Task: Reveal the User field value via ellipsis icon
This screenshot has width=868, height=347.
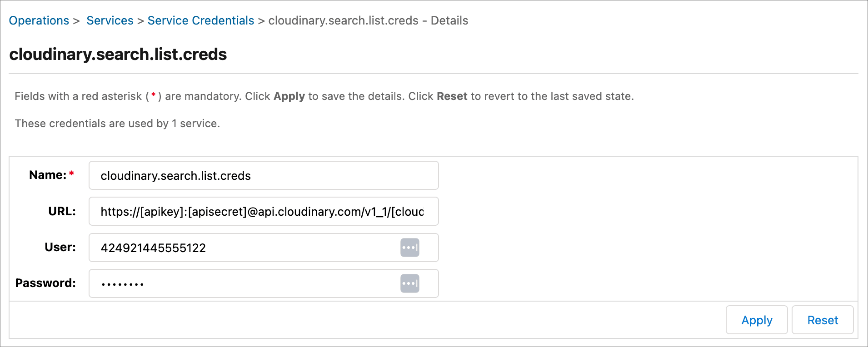Action: pos(409,248)
